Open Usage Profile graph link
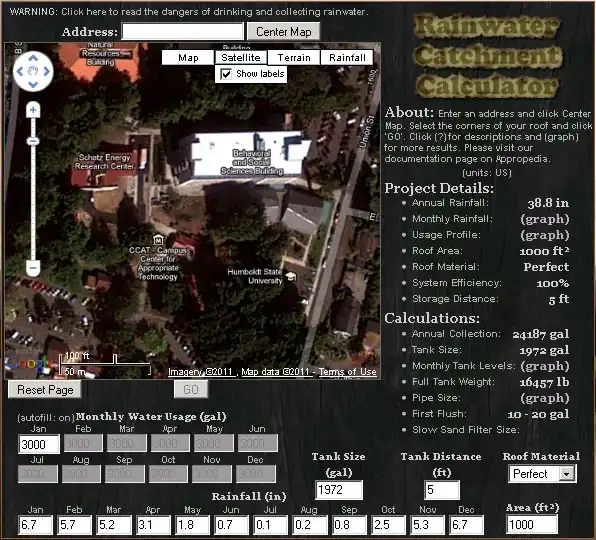This screenshot has height=540, width=596. pos(545,235)
